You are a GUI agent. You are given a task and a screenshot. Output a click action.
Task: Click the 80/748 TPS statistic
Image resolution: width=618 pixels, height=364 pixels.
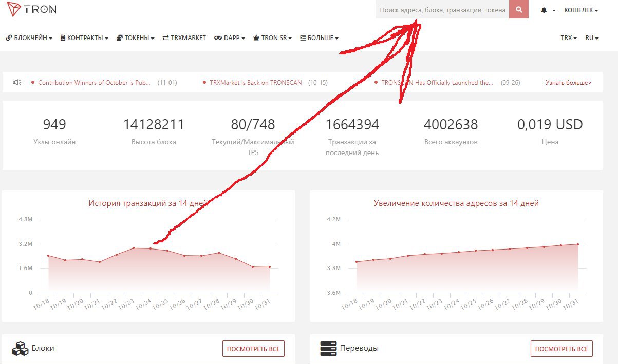pyautogui.click(x=253, y=136)
